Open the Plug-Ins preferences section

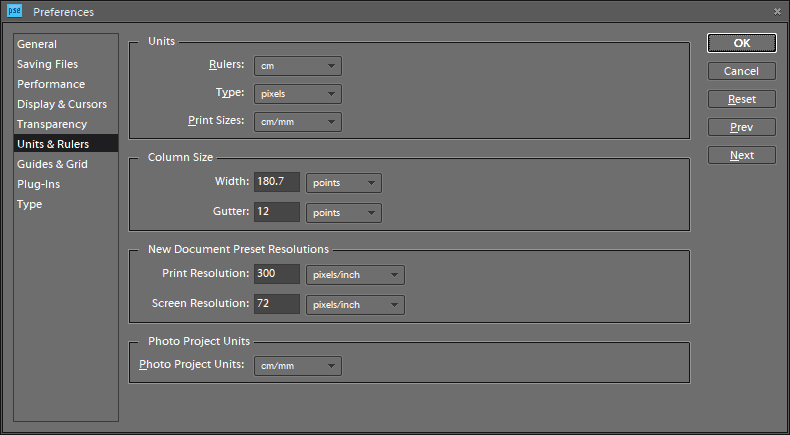click(37, 184)
